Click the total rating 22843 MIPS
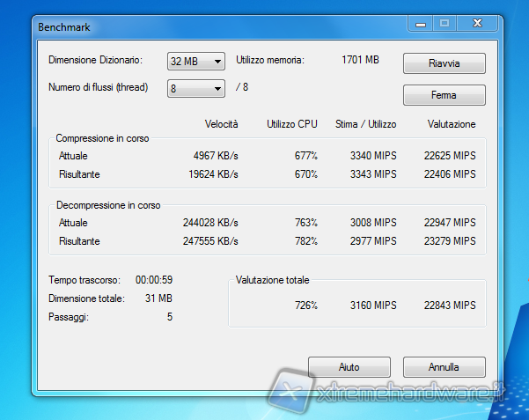The width and height of the screenshot is (529, 420). coord(449,306)
